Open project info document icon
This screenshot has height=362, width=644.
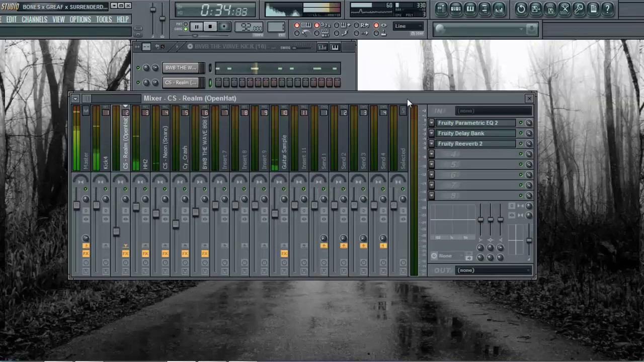[594, 9]
